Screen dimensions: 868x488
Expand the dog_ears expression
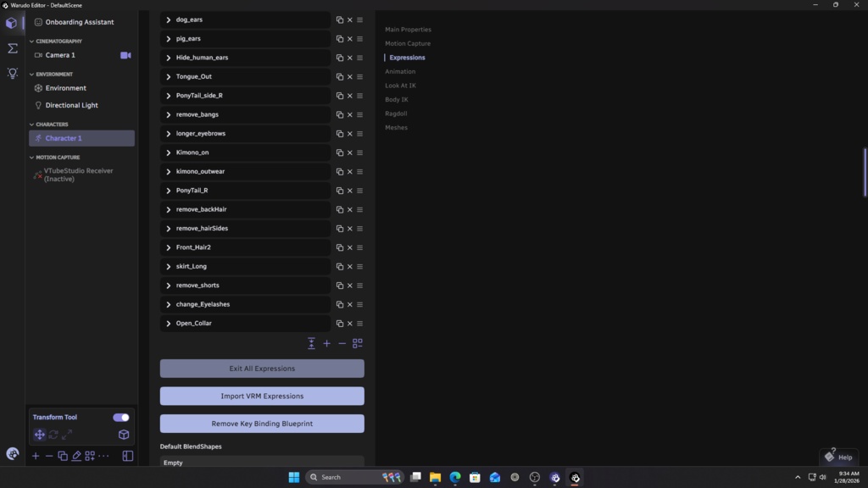click(x=169, y=20)
